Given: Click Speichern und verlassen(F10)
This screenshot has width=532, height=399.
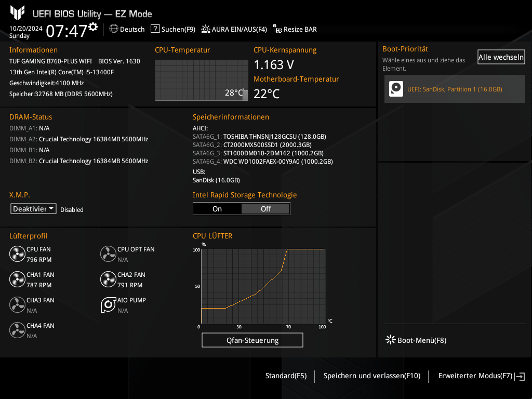Looking at the screenshot, I should coord(372,376).
